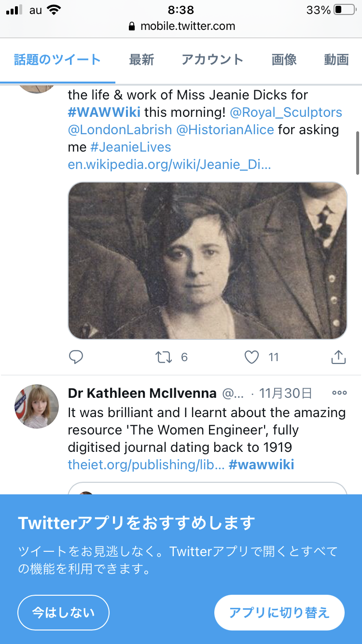Retweet the Jeanie Dicks tweet
This screenshot has width=362, height=644.
(x=164, y=357)
